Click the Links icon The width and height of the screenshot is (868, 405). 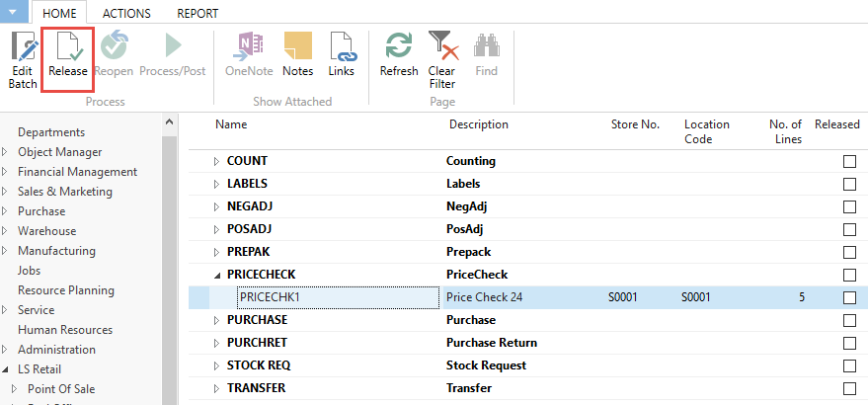[x=342, y=47]
